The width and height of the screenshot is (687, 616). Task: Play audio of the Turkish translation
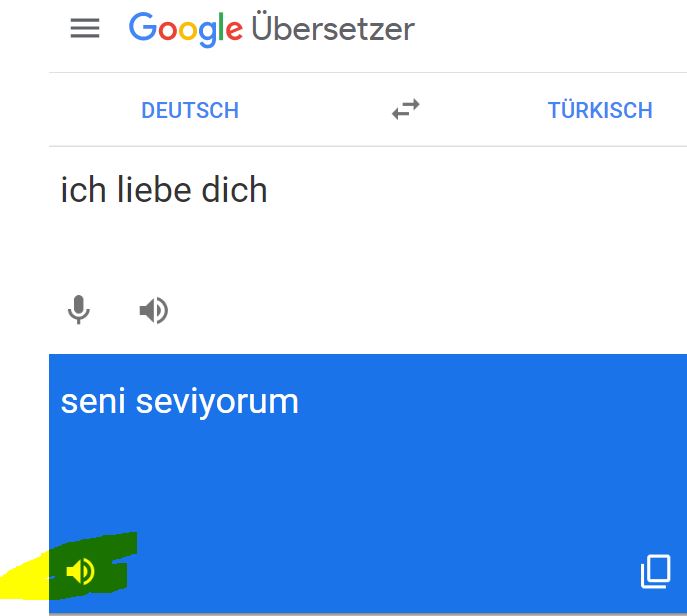(x=80, y=571)
